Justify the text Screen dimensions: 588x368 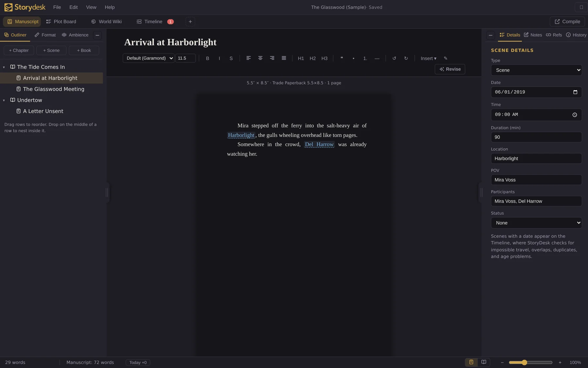(x=284, y=58)
